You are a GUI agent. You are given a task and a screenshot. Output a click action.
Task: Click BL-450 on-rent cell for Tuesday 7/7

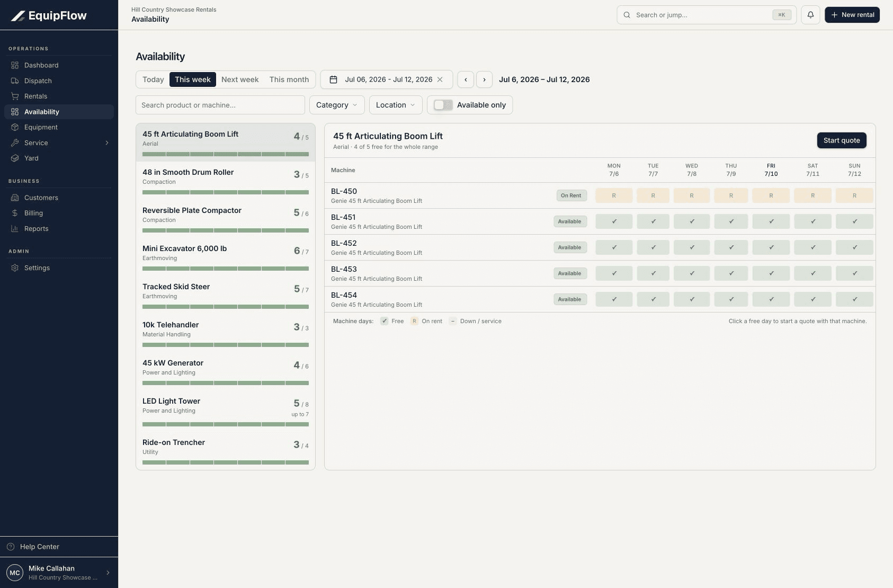coord(653,195)
